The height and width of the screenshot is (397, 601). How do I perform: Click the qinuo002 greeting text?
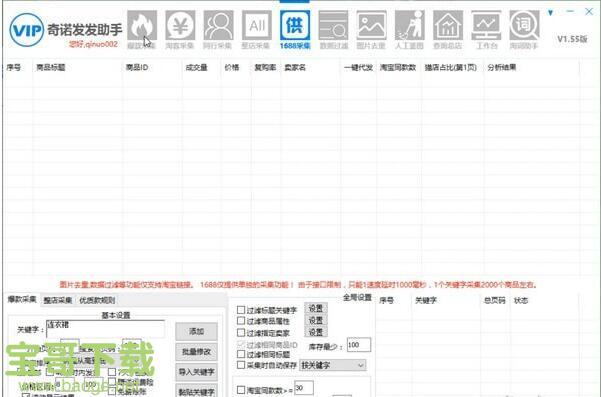coord(93,44)
